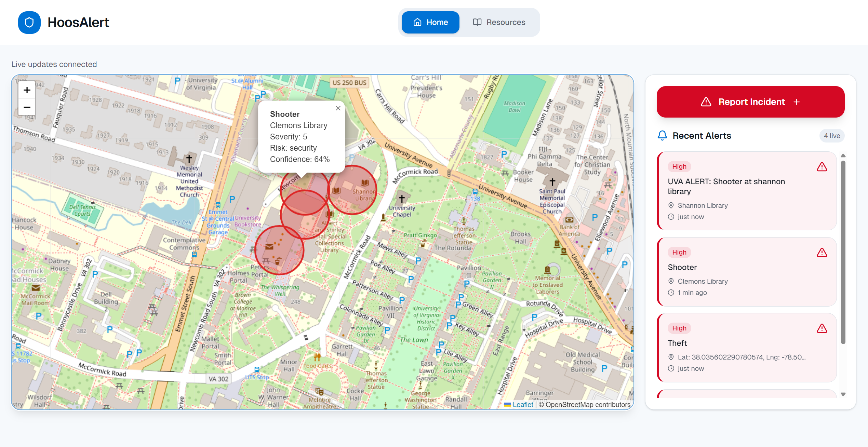Click the mail envelope marker inside red circle
The width and height of the screenshot is (868, 447).
269,246
